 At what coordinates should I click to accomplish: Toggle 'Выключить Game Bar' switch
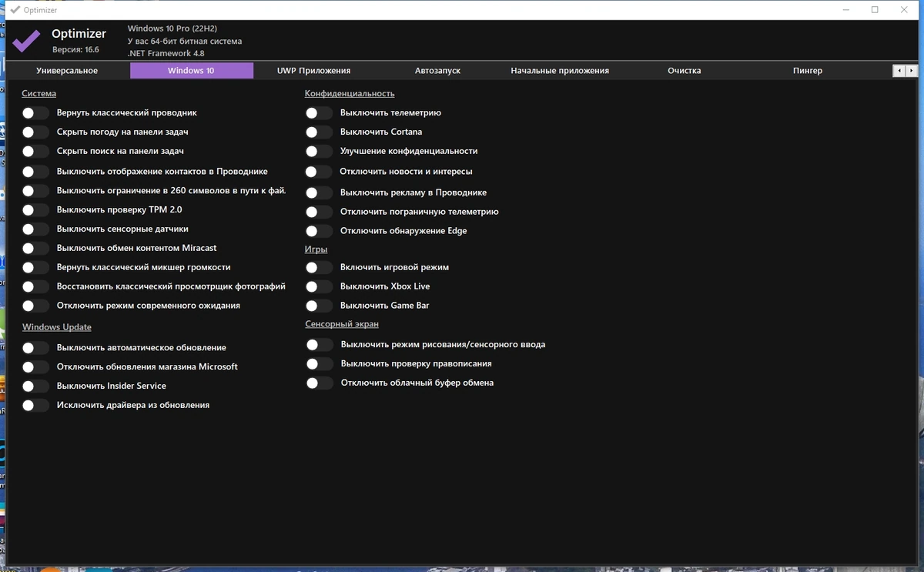tap(319, 306)
